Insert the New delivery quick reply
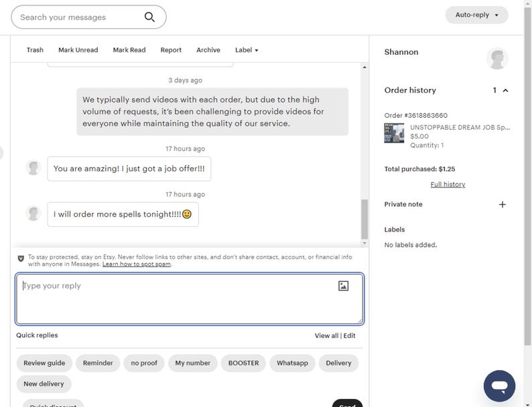Viewport: 532px width, 407px height. 44,384
